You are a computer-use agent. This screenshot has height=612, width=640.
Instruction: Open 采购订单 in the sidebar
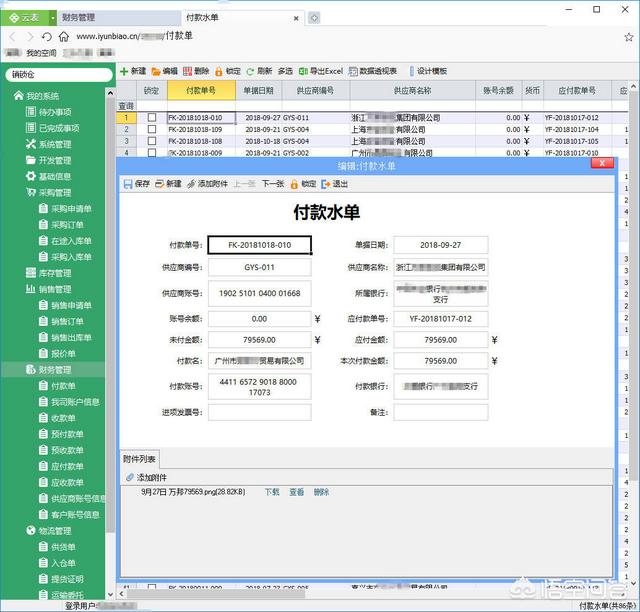point(61,225)
